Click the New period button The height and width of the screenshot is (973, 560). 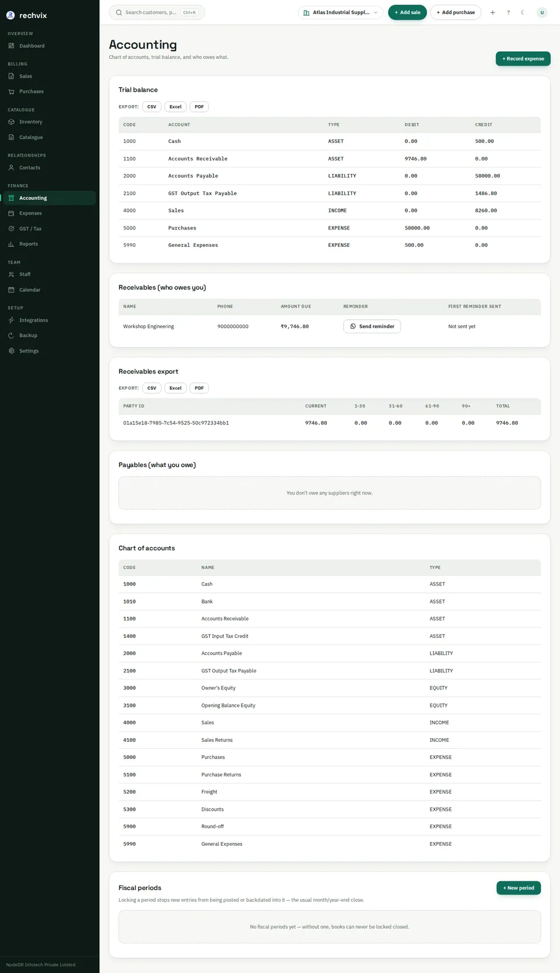tap(519, 888)
